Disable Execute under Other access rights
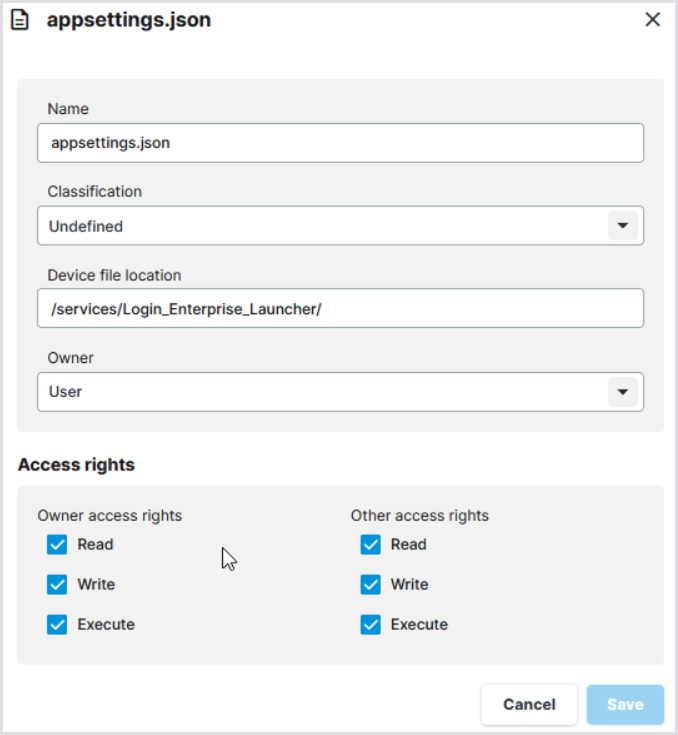 [x=371, y=625]
